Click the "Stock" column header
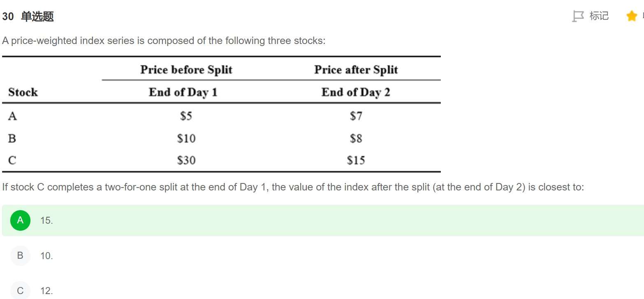The height and width of the screenshot is (299, 644). (23, 92)
